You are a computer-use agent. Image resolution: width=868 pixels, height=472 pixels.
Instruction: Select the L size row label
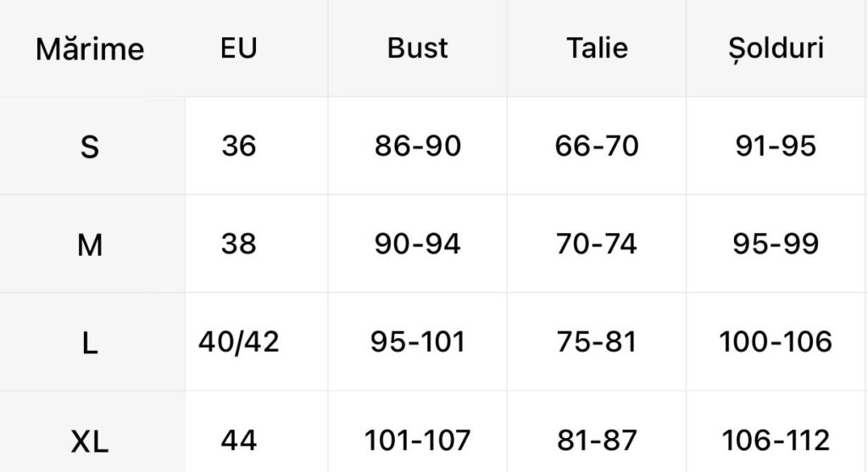[x=90, y=343]
